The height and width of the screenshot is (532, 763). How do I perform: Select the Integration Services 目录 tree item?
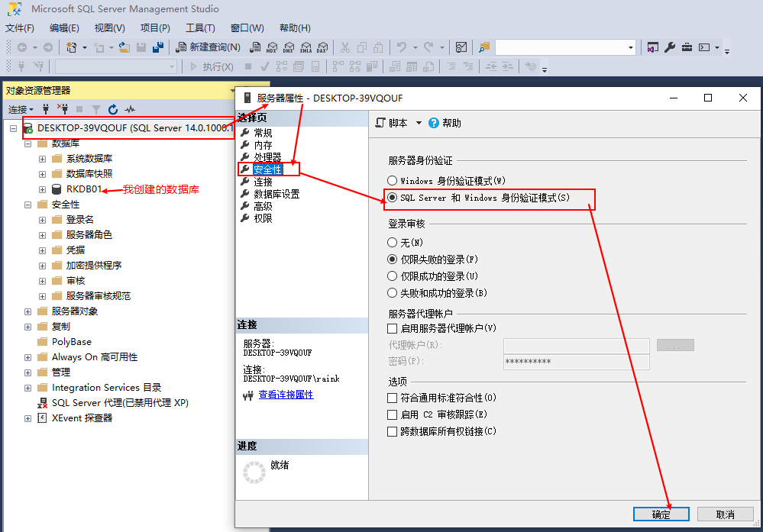[x=106, y=388]
